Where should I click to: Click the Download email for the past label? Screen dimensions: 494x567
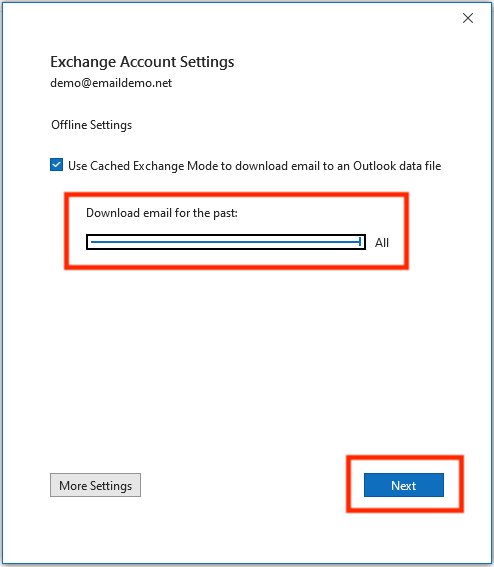162,213
